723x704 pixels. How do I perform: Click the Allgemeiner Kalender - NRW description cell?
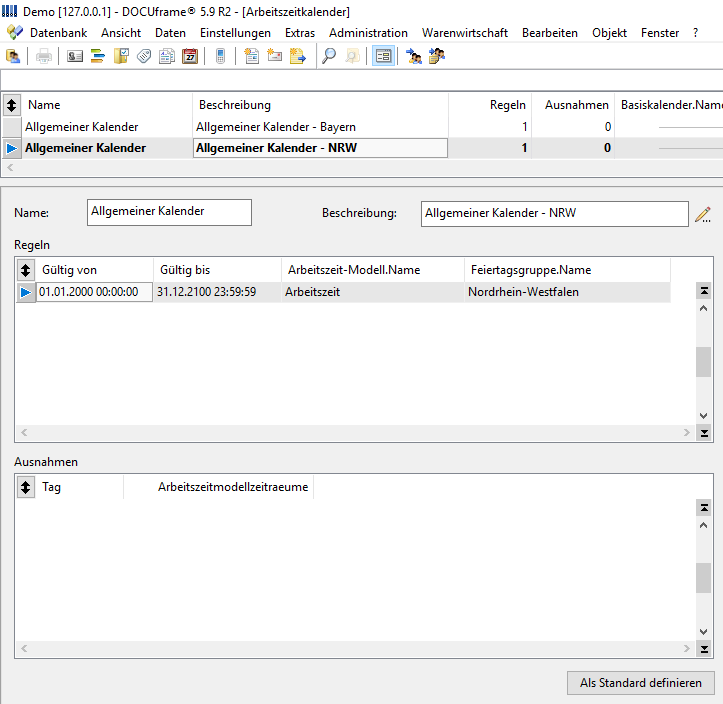320,148
